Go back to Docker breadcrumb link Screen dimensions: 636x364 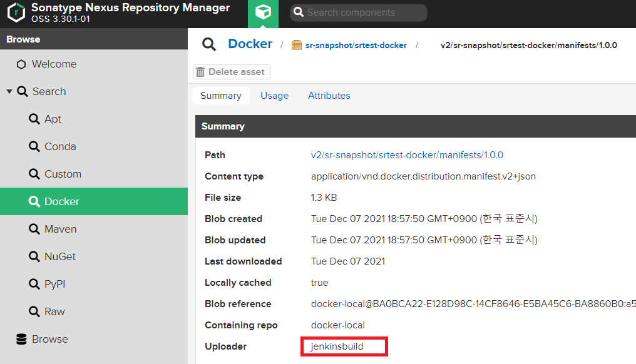click(x=250, y=44)
